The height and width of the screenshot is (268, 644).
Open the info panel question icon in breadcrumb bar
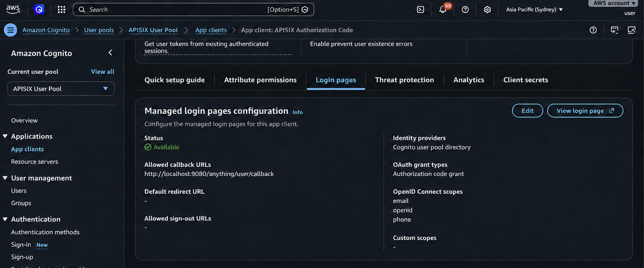point(593,30)
